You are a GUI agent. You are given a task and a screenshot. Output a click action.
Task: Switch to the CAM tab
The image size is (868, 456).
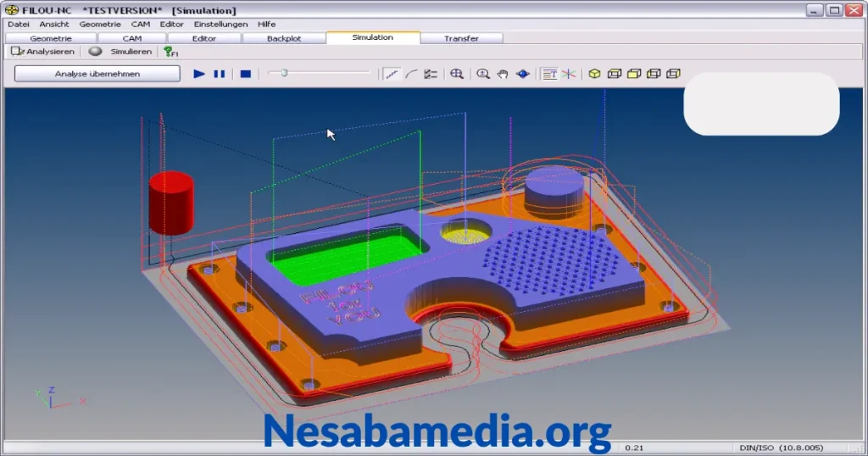[132, 38]
